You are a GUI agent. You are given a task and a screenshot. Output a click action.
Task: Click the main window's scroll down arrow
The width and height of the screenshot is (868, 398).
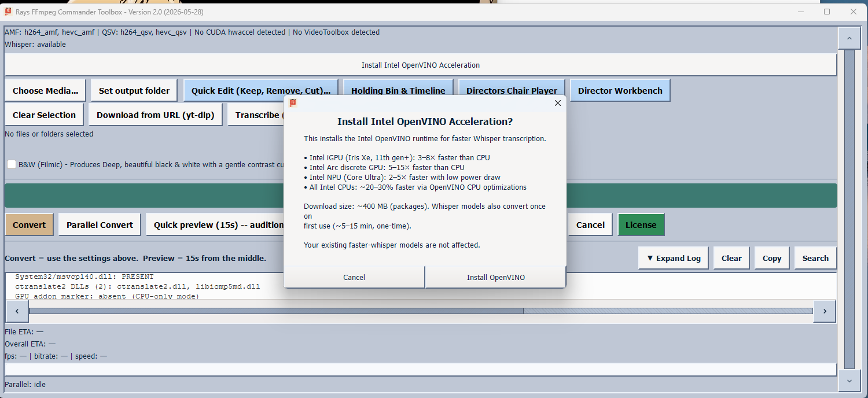[849, 381]
